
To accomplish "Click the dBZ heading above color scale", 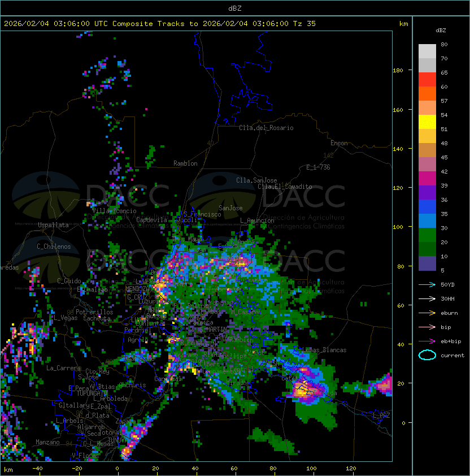I will (441, 31).
